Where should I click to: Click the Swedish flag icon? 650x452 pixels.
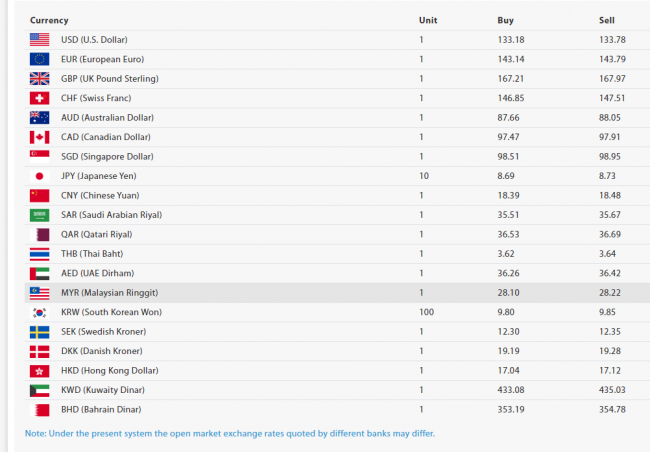coord(39,332)
